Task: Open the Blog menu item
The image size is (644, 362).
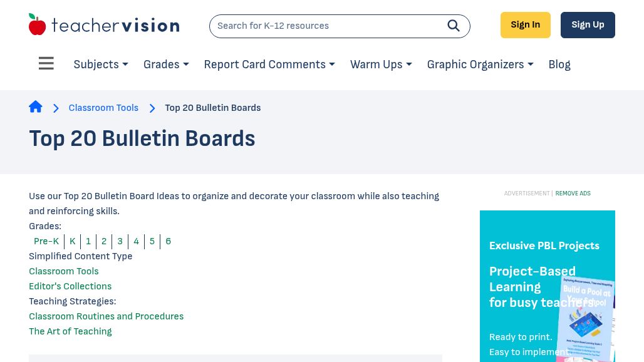Action: coord(559,65)
